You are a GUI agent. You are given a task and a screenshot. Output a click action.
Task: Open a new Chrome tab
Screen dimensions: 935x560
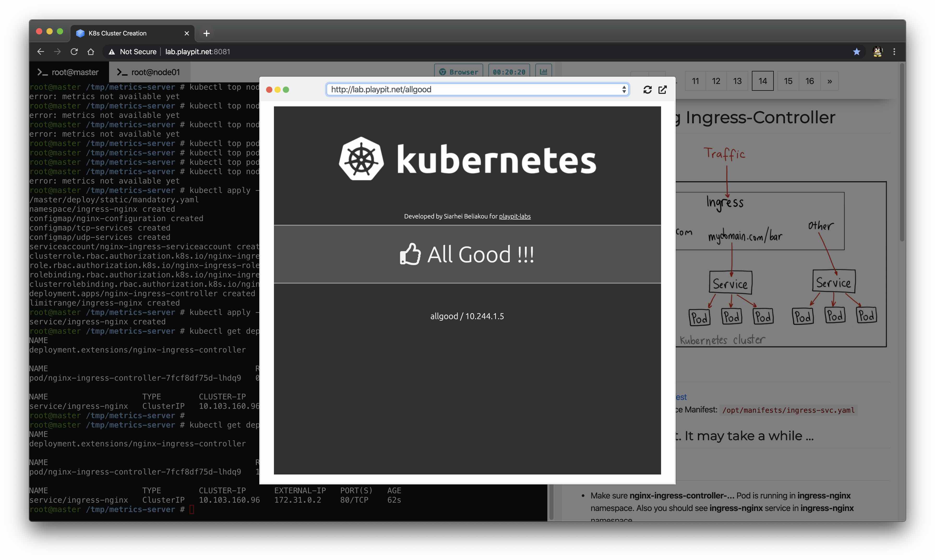pyautogui.click(x=206, y=33)
